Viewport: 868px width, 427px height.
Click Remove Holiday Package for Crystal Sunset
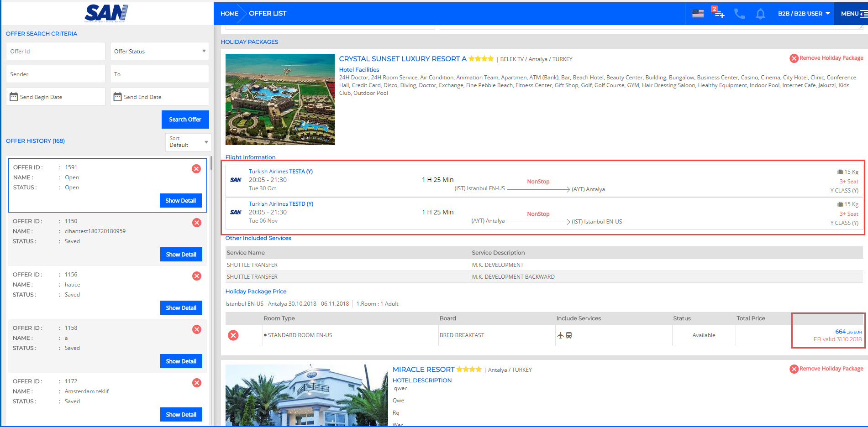(x=831, y=58)
